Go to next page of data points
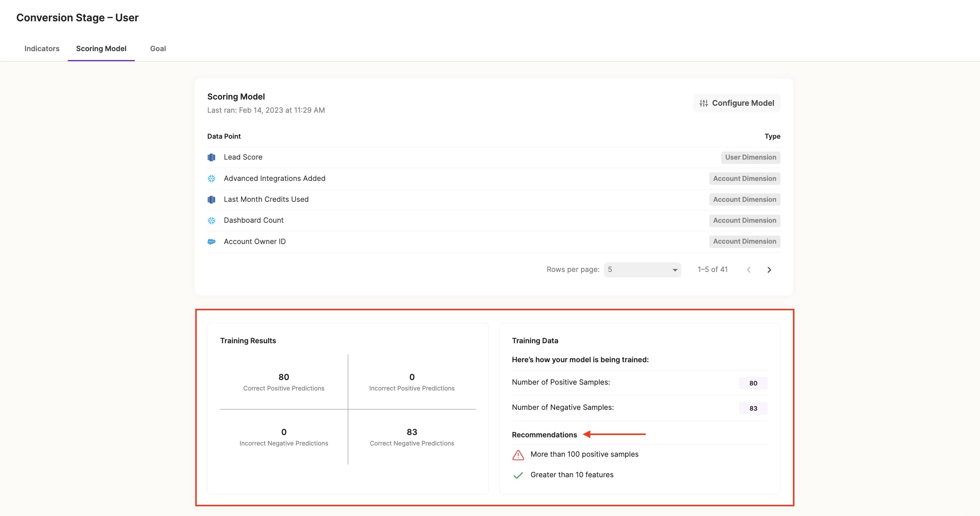Viewport: 980px width, 516px height. [x=769, y=270]
